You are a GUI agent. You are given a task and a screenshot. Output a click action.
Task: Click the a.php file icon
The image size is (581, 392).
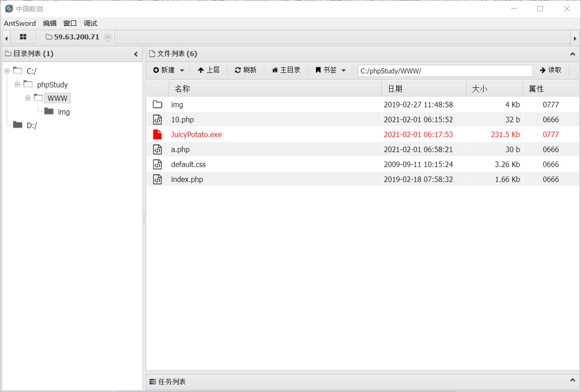coord(157,149)
